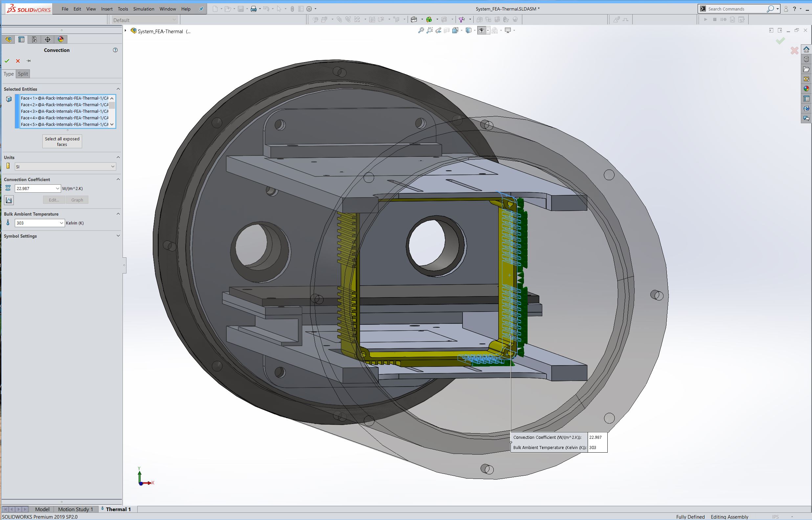Open the FeatureManager design tree tab
Image resolution: width=812 pixels, height=520 pixels.
click(x=9, y=39)
